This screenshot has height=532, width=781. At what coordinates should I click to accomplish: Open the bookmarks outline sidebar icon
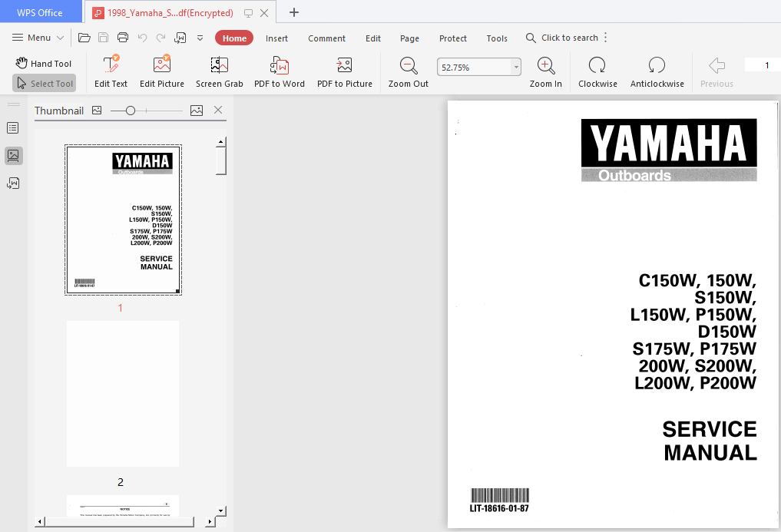pyautogui.click(x=14, y=128)
